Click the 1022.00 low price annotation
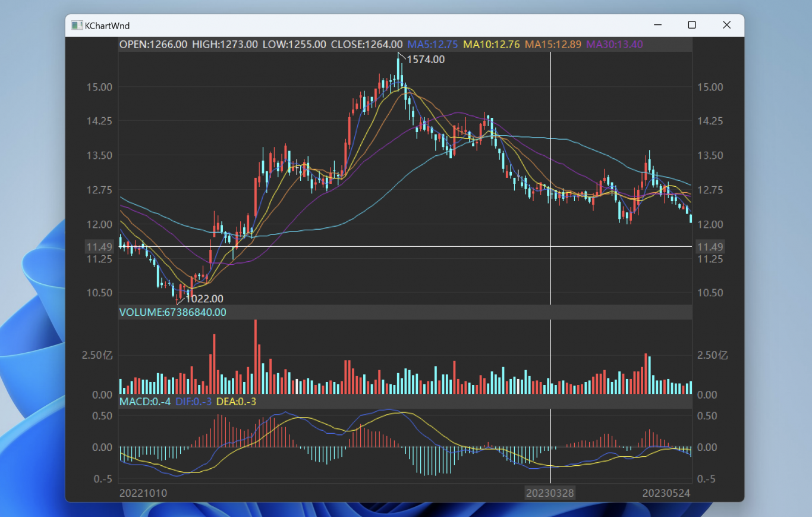Image resolution: width=812 pixels, height=517 pixels. (x=204, y=299)
